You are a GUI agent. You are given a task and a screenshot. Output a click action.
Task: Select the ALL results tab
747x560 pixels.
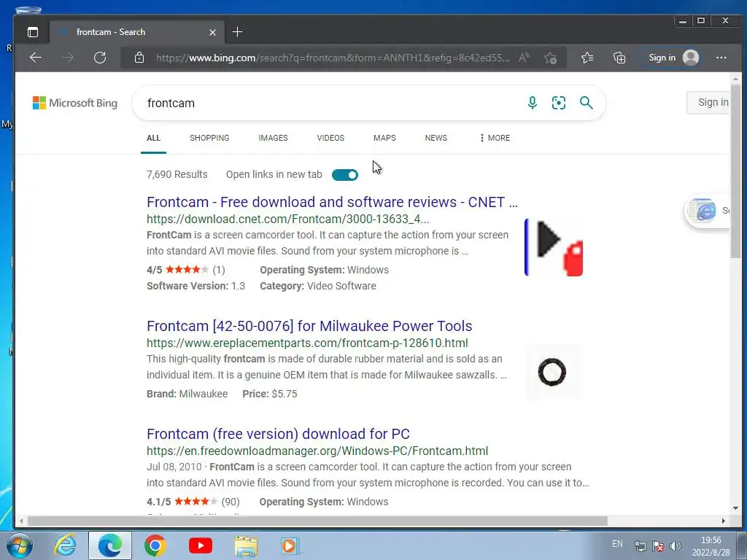click(153, 138)
